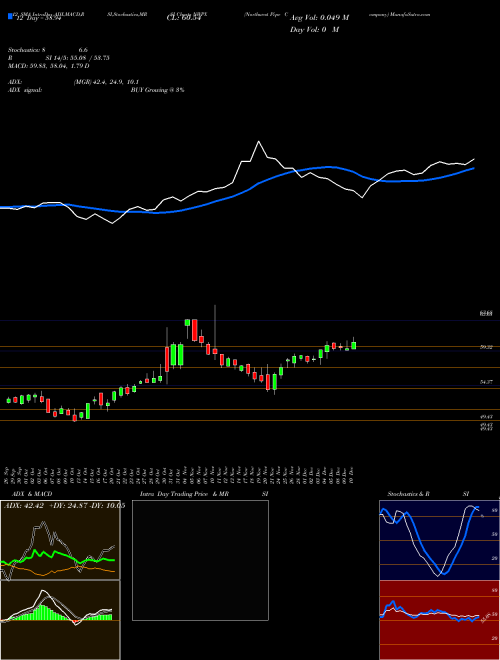Click the '(MGR) 42.4, 24.9, 10.1' ADX values
500x660 pixels.
106,82
